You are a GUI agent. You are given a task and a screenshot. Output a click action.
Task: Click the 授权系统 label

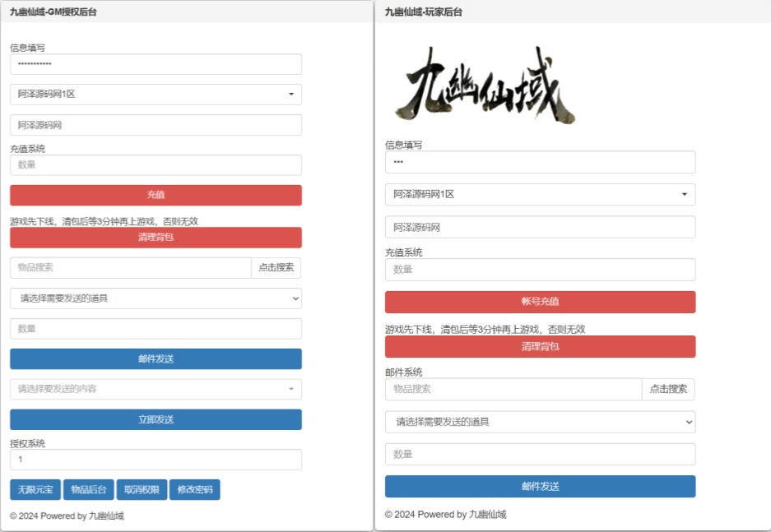point(27,443)
